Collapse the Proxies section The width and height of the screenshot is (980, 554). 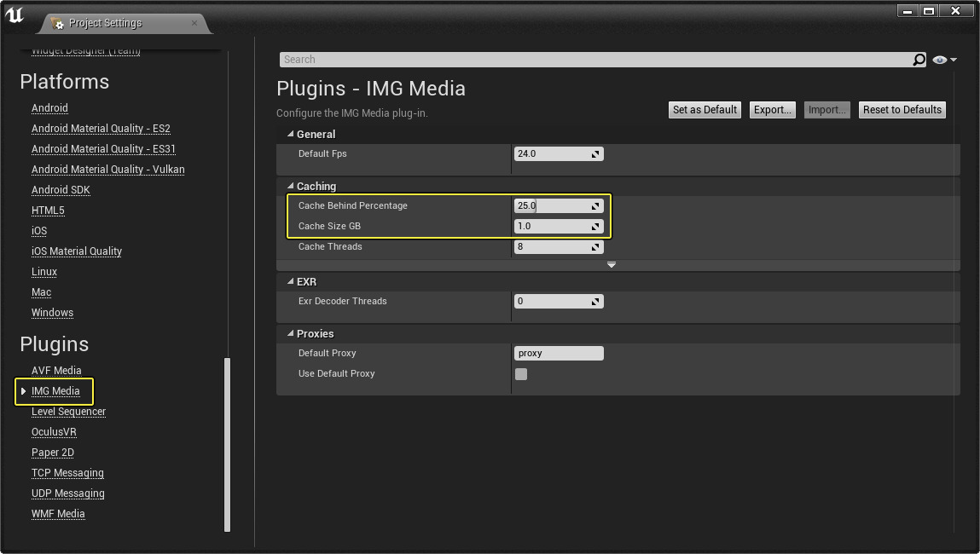click(291, 333)
